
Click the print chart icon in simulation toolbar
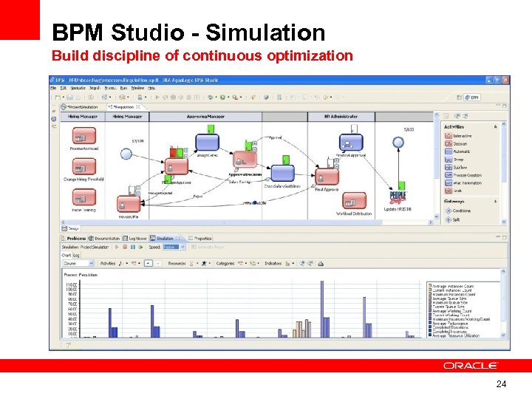coord(320,263)
